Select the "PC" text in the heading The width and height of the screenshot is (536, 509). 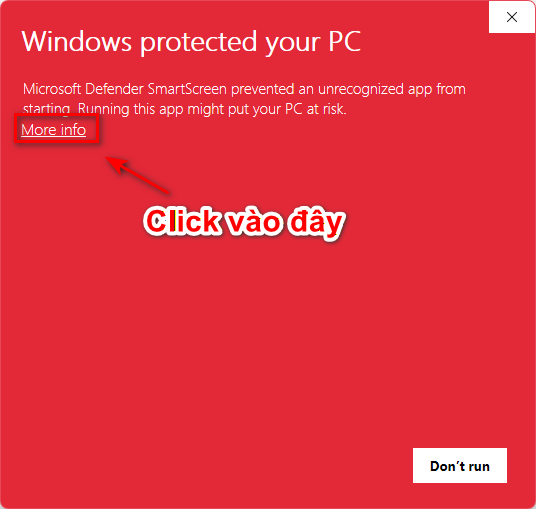click(345, 42)
